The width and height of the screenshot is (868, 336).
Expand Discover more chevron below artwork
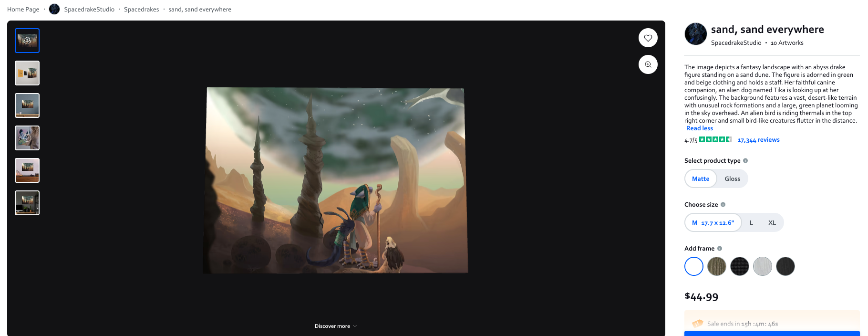click(x=354, y=326)
